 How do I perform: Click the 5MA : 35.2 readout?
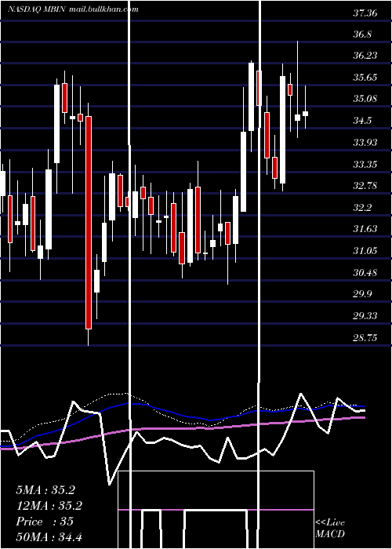click(45, 490)
